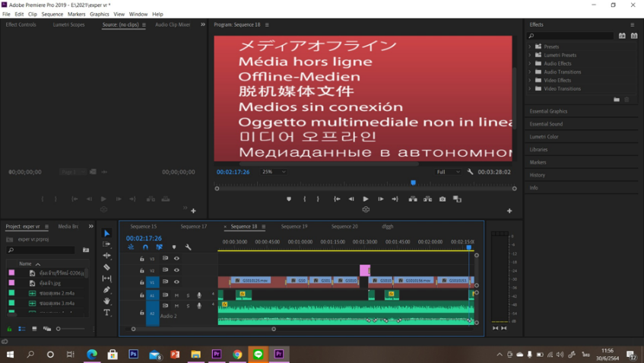Add a marker in the Program Monitor
The image size is (644, 363).
[289, 199]
